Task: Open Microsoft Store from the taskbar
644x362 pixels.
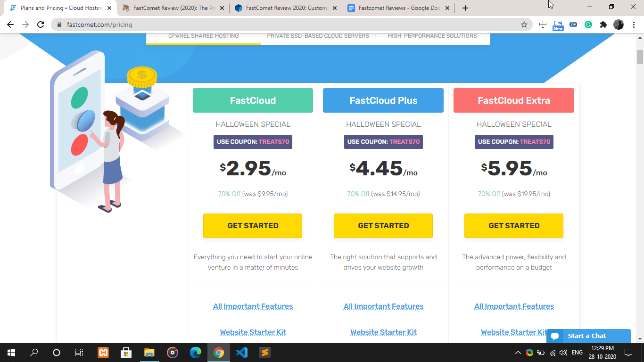Action: pos(126,352)
